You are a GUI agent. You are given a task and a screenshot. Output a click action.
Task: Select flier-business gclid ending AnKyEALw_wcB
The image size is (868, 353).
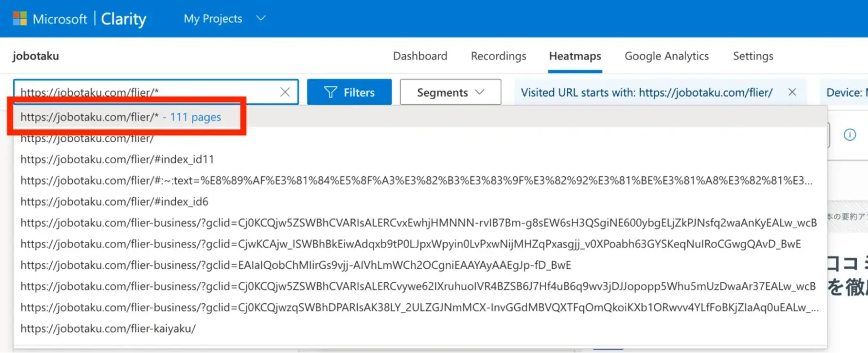point(420,223)
